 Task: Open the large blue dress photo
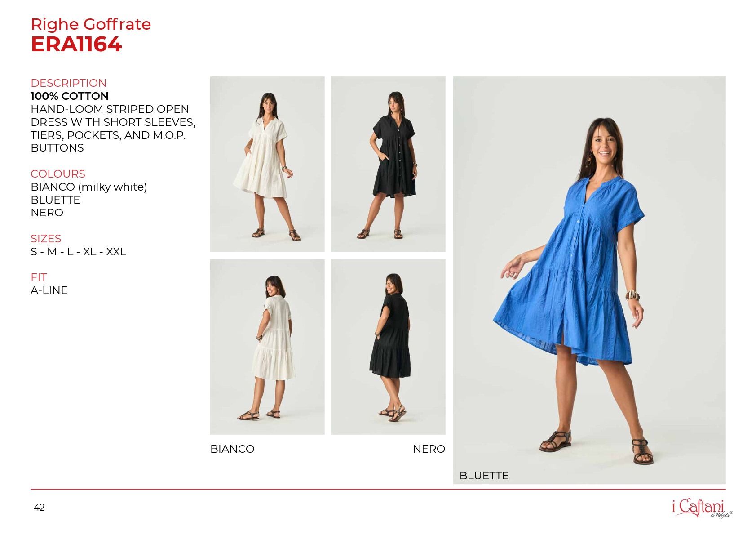589,280
